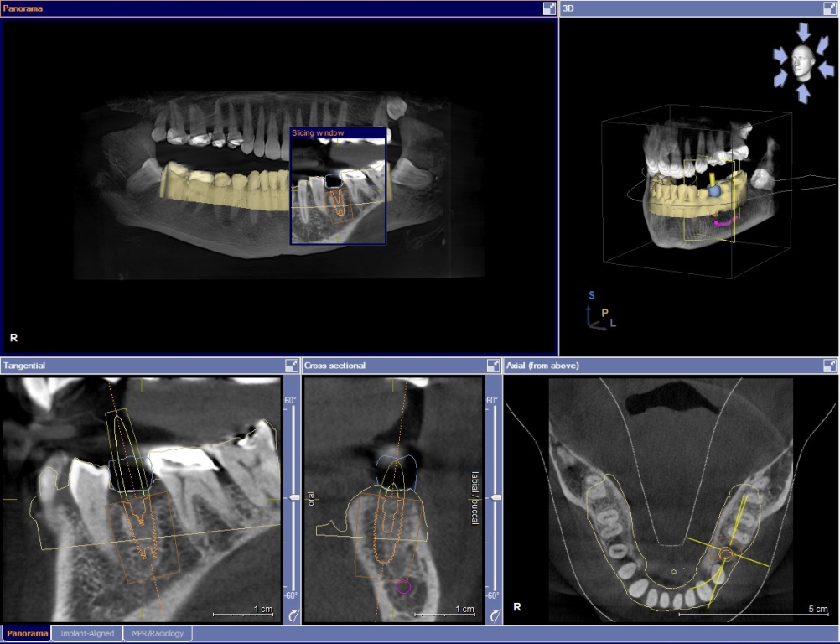Click the upper-left arrow beside the head model
This screenshot has height=644, width=840.
pyautogui.click(x=780, y=55)
